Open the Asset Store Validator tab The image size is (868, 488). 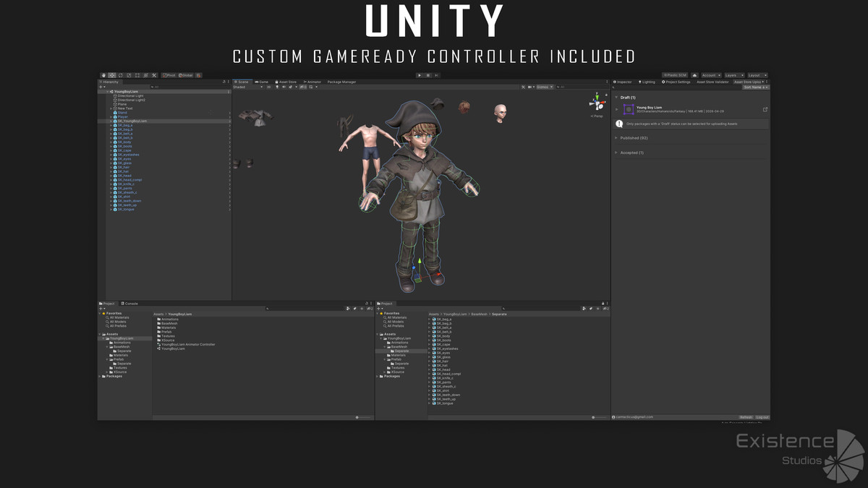[x=712, y=82]
